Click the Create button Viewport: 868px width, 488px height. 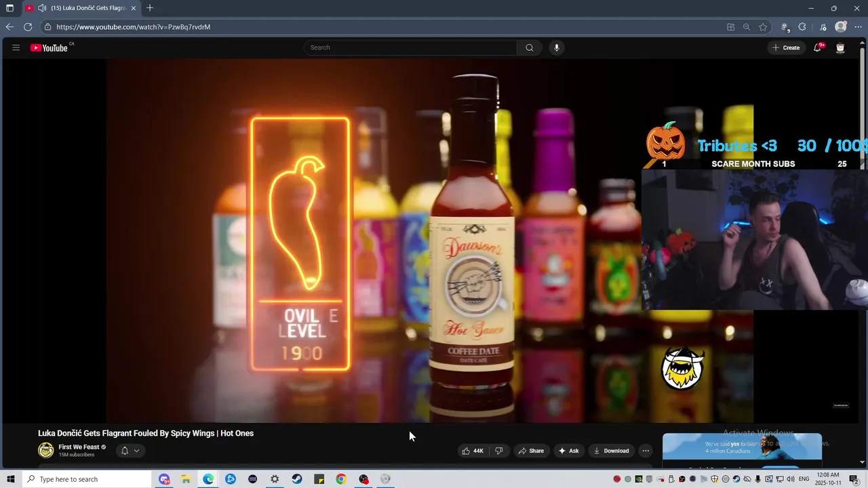click(x=786, y=47)
